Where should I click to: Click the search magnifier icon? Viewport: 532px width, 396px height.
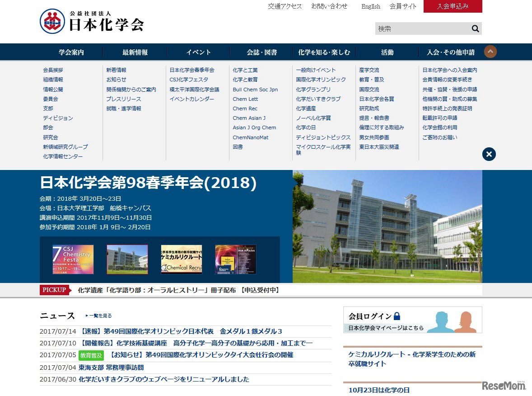coord(475,28)
